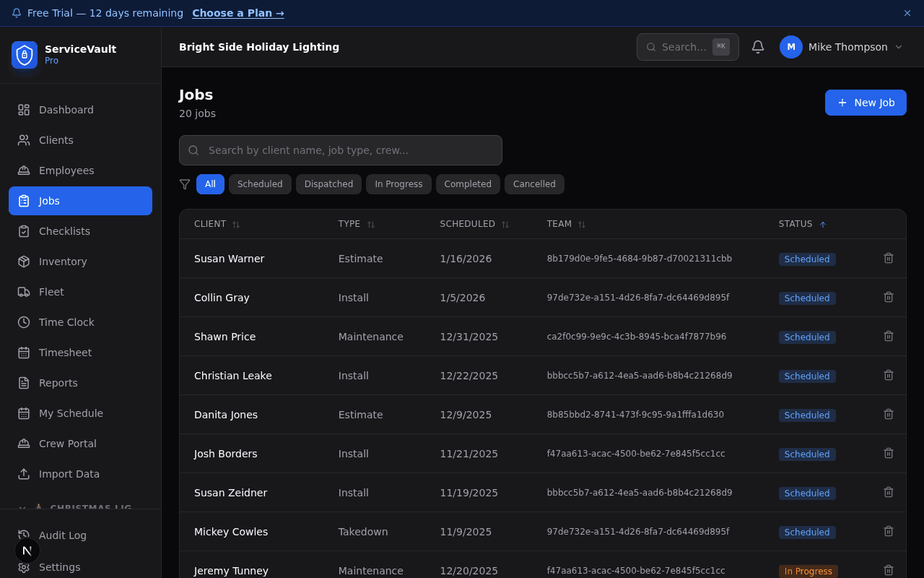Open the Audit Log sidebar item
924x578 pixels.
click(x=61, y=535)
